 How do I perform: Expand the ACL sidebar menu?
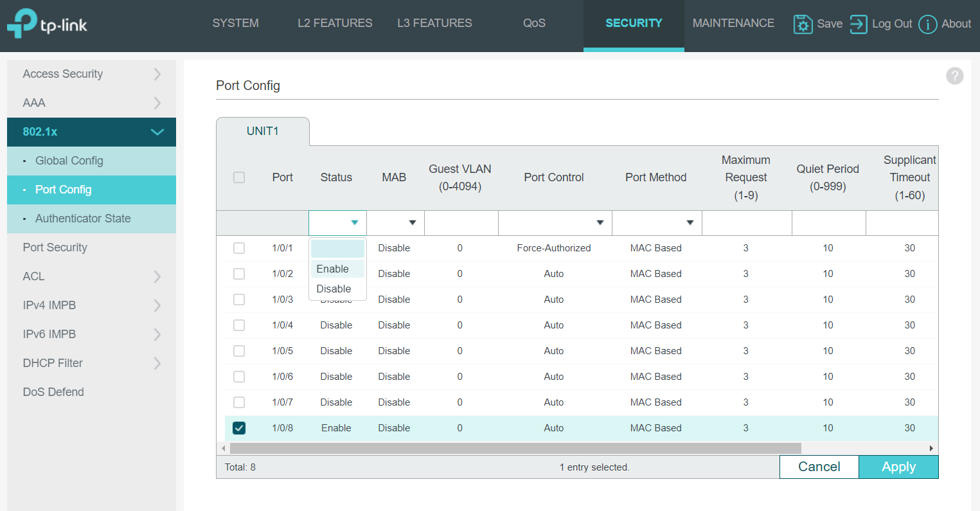tap(91, 276)
